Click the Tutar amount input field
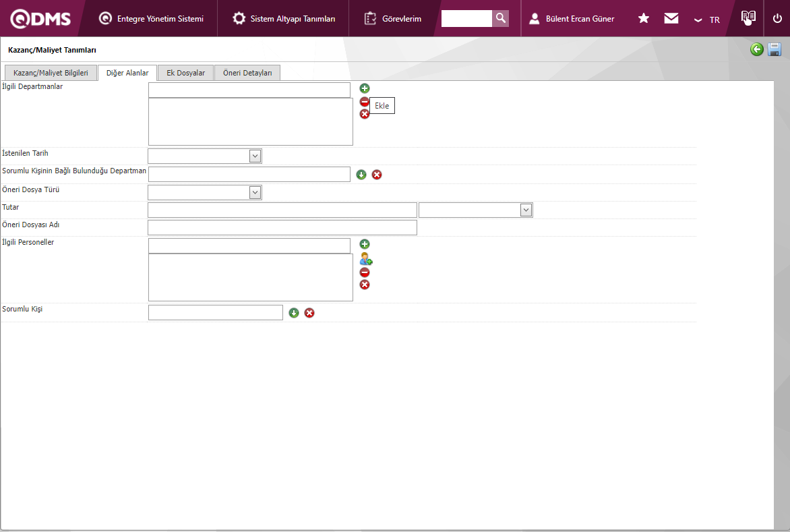Image resolution: width=790 pixels, height=532 pixels. 282,210
